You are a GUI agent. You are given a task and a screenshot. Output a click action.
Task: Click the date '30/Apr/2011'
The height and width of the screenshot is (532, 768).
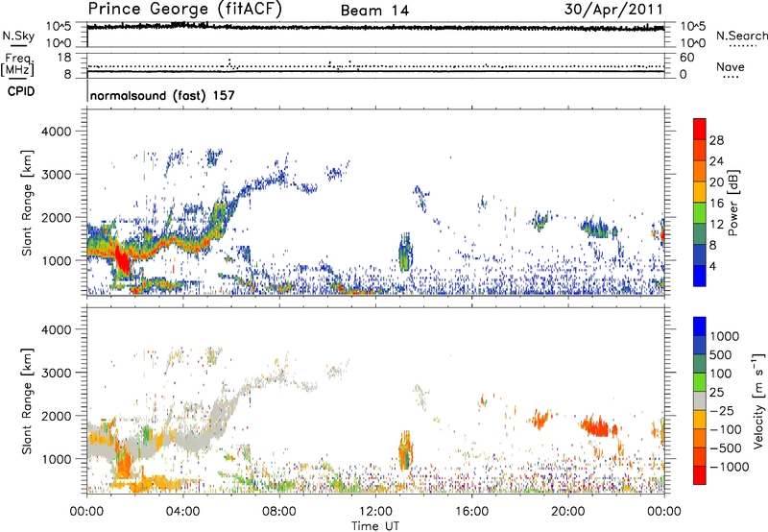(613, 9)
